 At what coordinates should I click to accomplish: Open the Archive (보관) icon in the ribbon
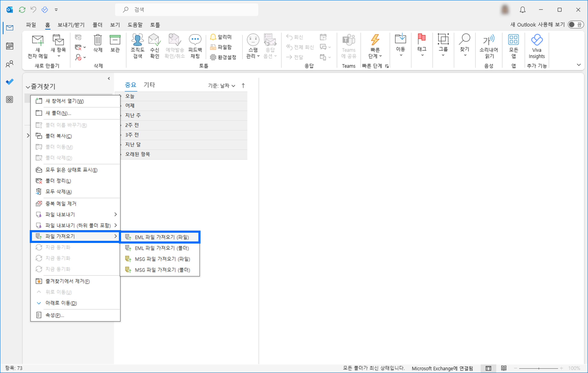115,40
